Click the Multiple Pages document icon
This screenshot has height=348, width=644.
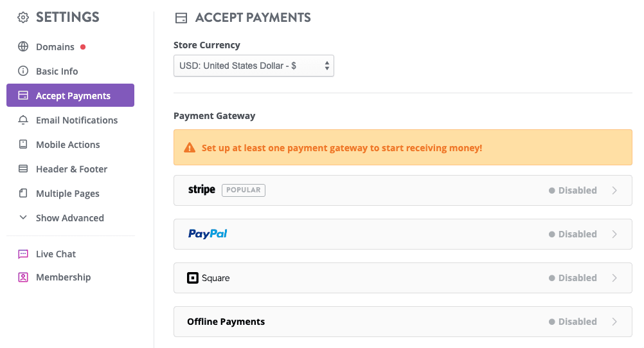(23, 194)
